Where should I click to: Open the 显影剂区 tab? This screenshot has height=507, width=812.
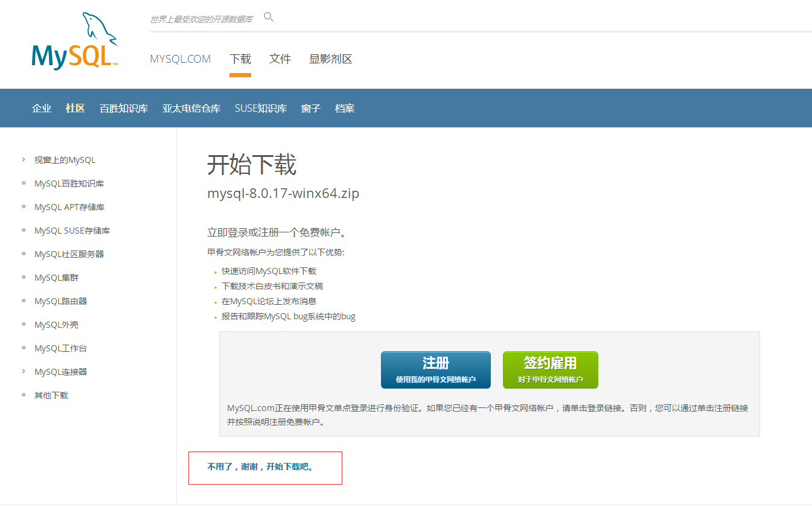pyautogui.click(x=331, y=59)
